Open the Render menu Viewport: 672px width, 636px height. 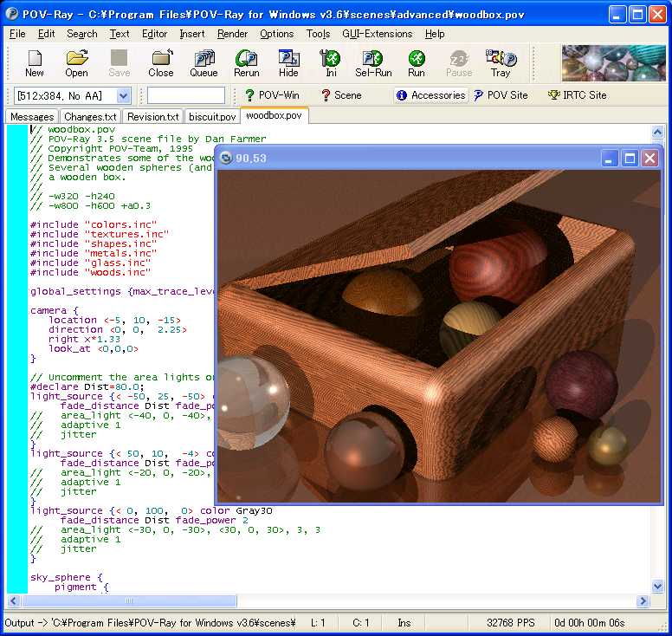point(232,34)
